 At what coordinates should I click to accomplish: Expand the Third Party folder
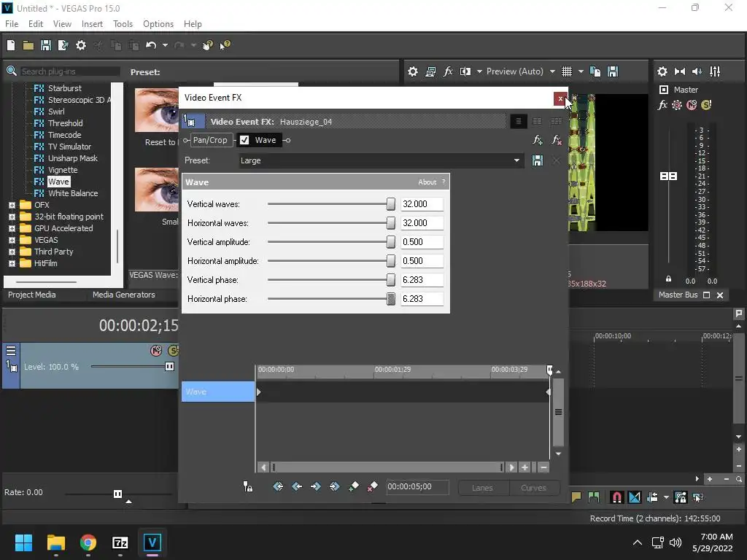click(12, 252)
